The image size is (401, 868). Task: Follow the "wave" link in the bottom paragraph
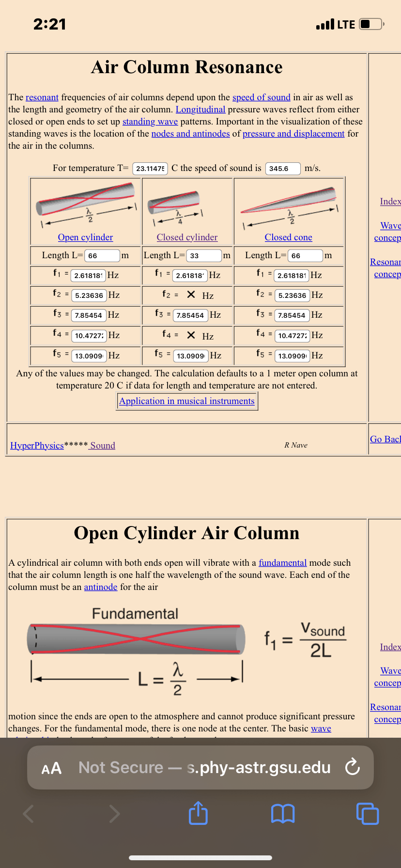click(321, 728)
